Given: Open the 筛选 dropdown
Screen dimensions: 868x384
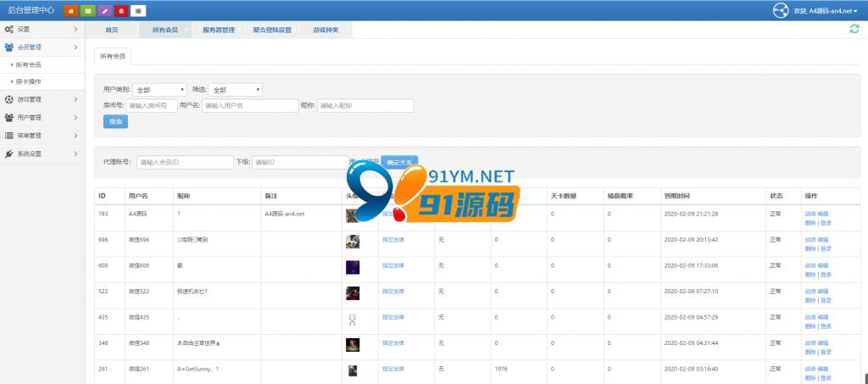Looking at the screenshot, I should pos(236,90).
